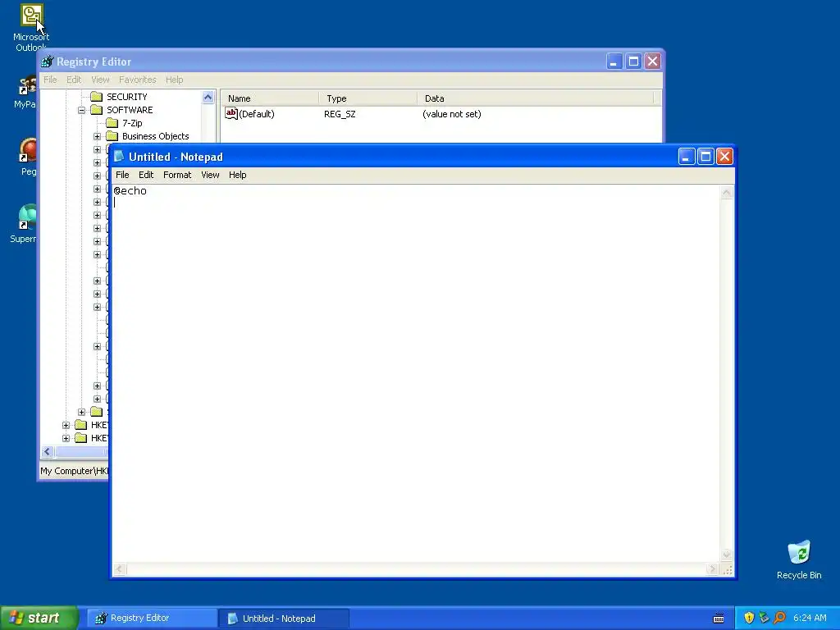Click the 6:24 AM system clock
The height and width of the screenshot is (630, 840).
click(x=810, y=619)
